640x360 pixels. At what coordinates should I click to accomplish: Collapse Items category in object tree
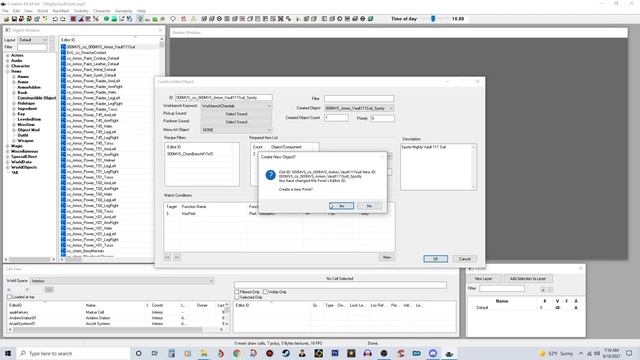7,71
